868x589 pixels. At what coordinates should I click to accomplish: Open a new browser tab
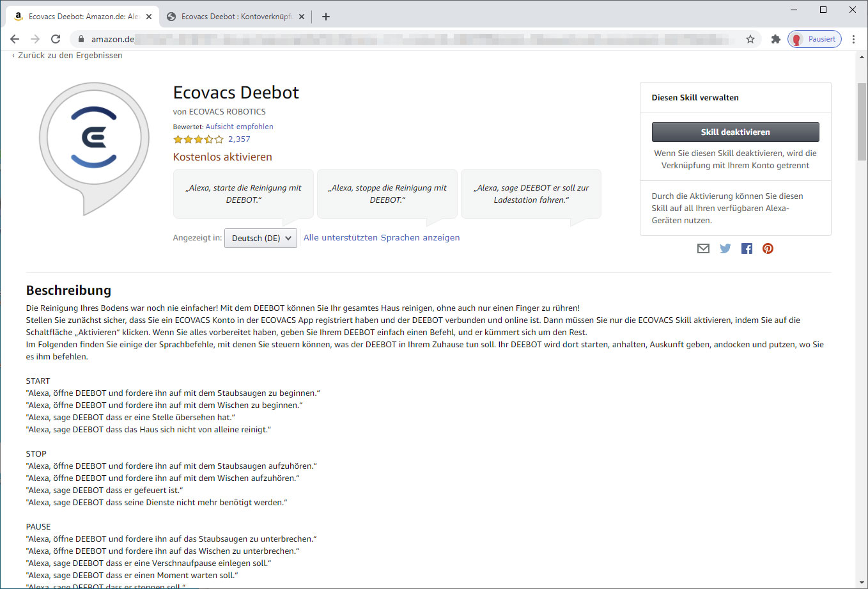pyautogui.click(x=326, y=17)
